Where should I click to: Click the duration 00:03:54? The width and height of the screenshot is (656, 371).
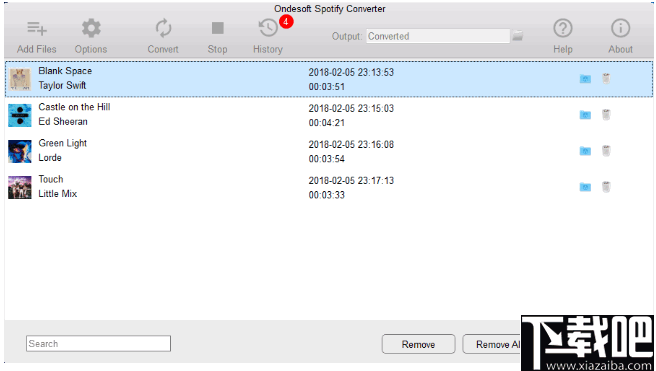tap(326, 159)
